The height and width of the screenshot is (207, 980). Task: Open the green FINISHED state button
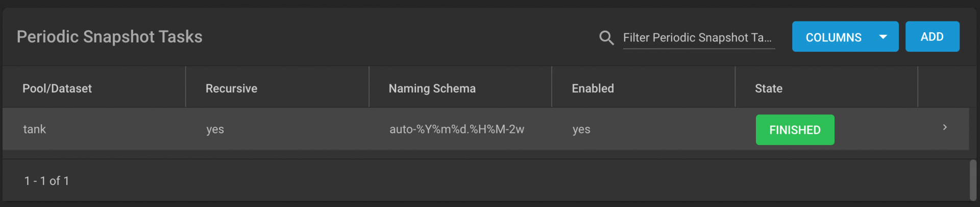point(795,130)
